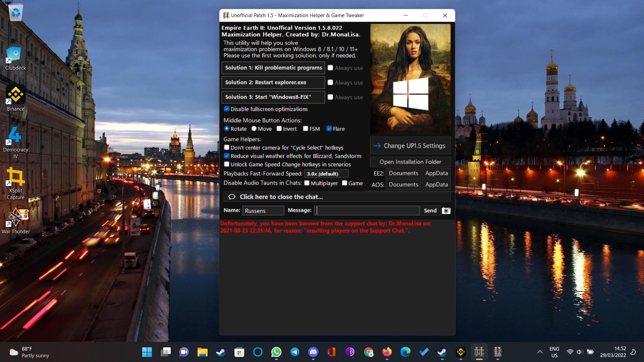Image resolution: width=644 pixels, height=362 pixels.
Task: Open AOS AppData folder
Action: tap(436, 185)
